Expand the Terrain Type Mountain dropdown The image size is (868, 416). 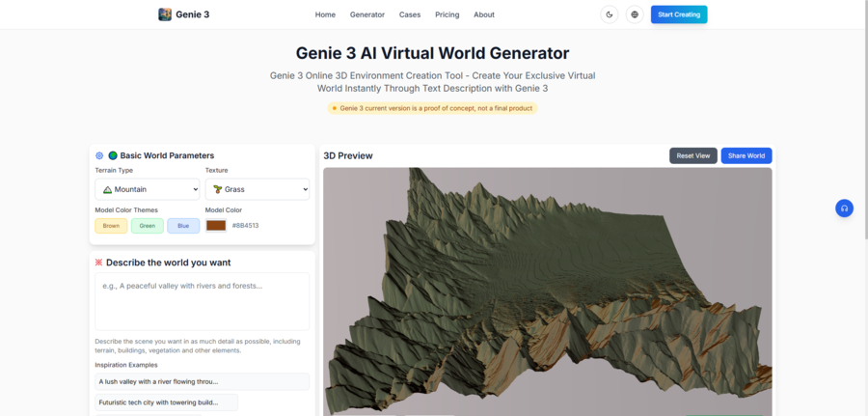pyautogui.click(x=148, y=189)
